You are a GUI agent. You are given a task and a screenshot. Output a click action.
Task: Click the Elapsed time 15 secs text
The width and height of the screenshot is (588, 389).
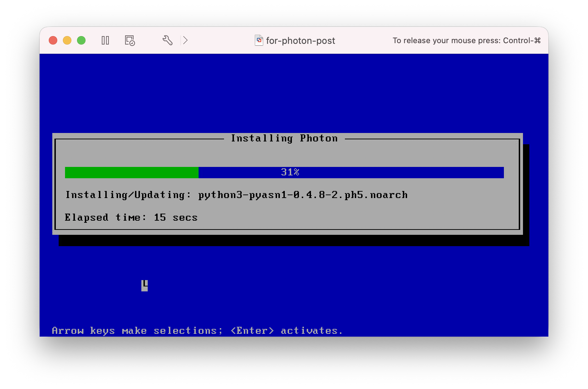[x=131, y=217]
